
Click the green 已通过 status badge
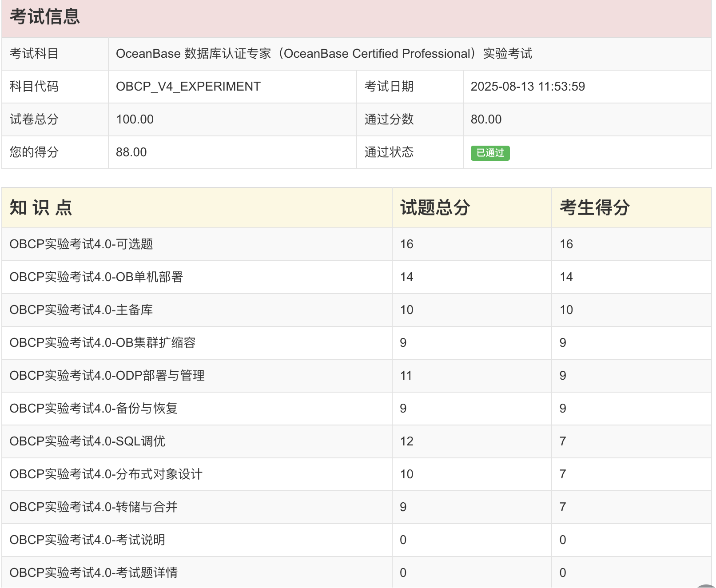coord(490,153)
